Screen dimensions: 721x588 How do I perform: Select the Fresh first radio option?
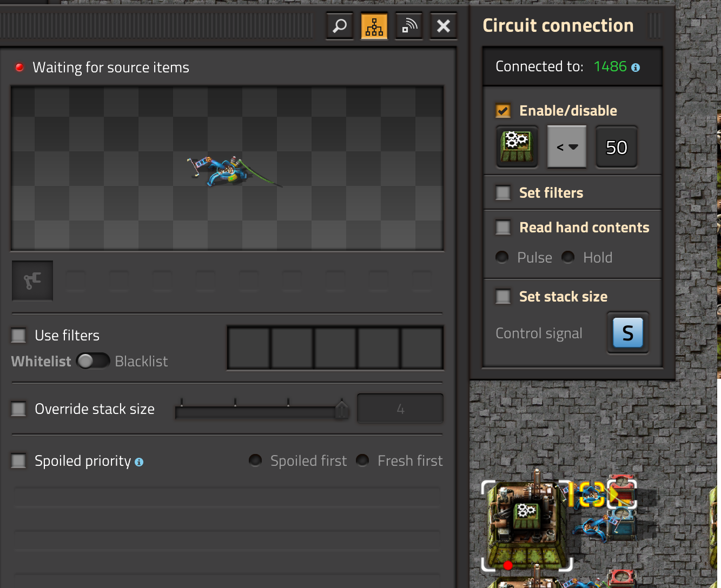point(362,460)
